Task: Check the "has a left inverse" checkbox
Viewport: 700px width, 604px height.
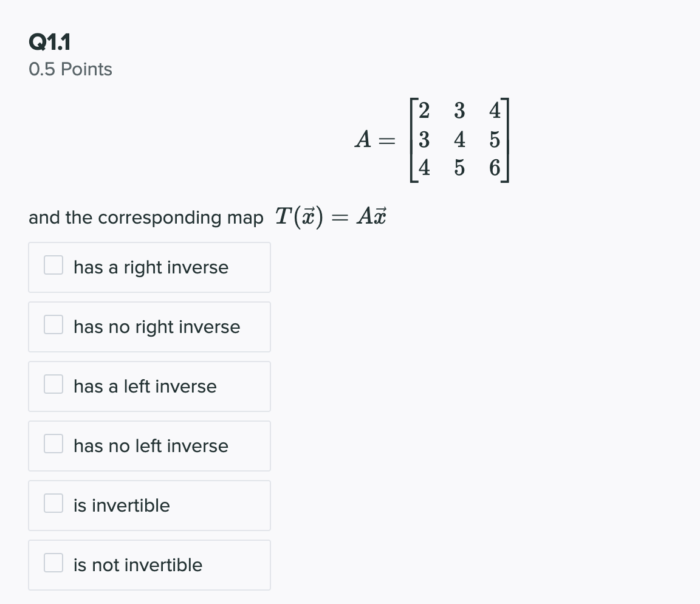Action: tap(53, 384)
